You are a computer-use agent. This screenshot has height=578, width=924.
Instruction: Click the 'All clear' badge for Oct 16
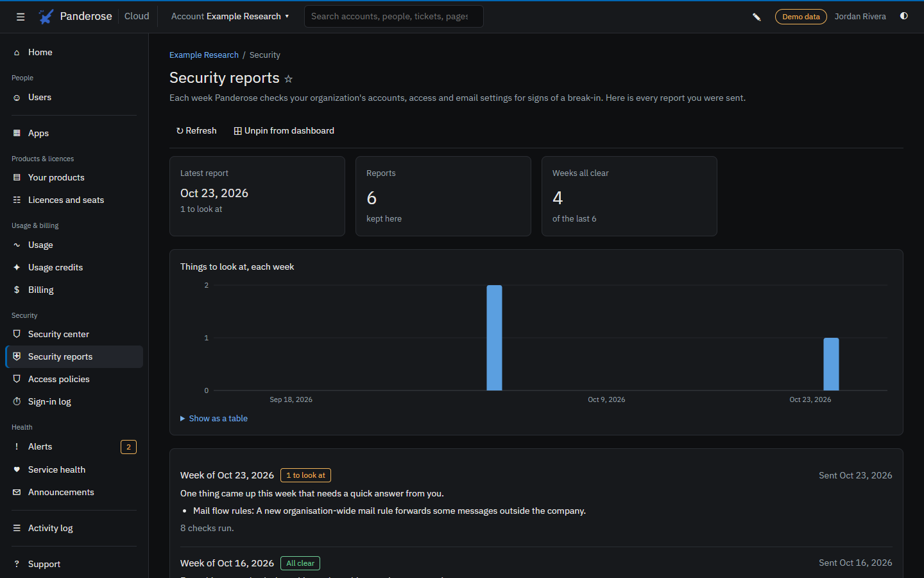coord(300,563)
